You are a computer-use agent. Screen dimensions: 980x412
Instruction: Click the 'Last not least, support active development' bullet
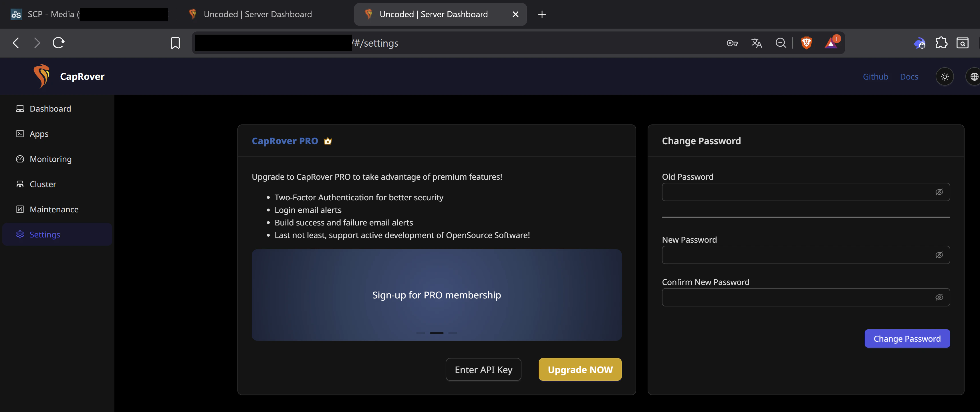coord(402,235)
